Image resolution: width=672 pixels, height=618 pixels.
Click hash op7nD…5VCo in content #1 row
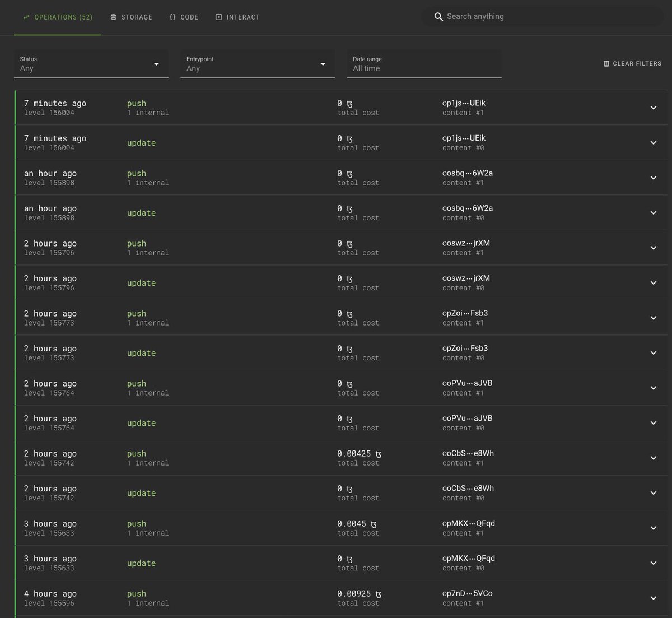[x=468, y=593]
